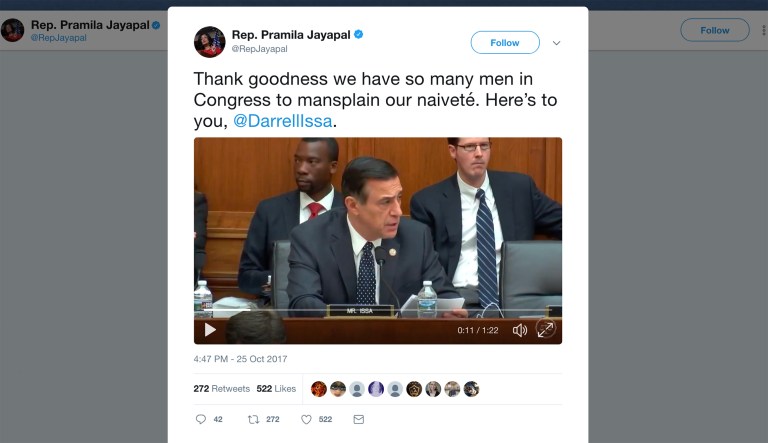Viewport: 768px width, 443px height.
Task: Click the reply speech bubble icon
Action: 201,420
